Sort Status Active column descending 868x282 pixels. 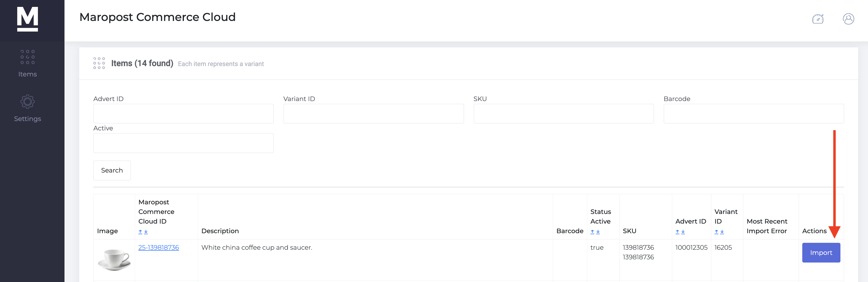(598, 232)
